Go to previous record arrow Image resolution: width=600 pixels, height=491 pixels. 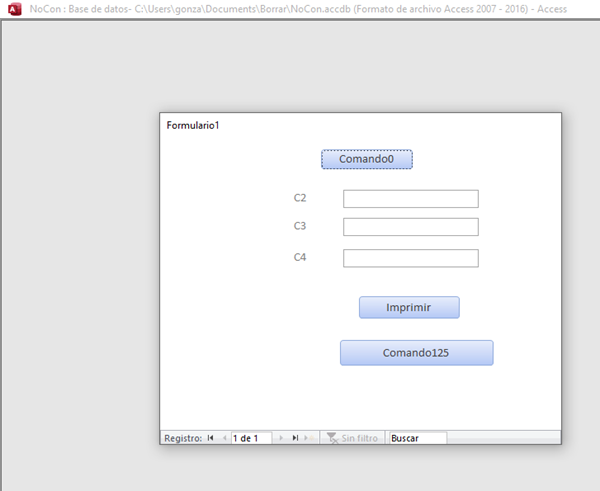pos(223,438)
